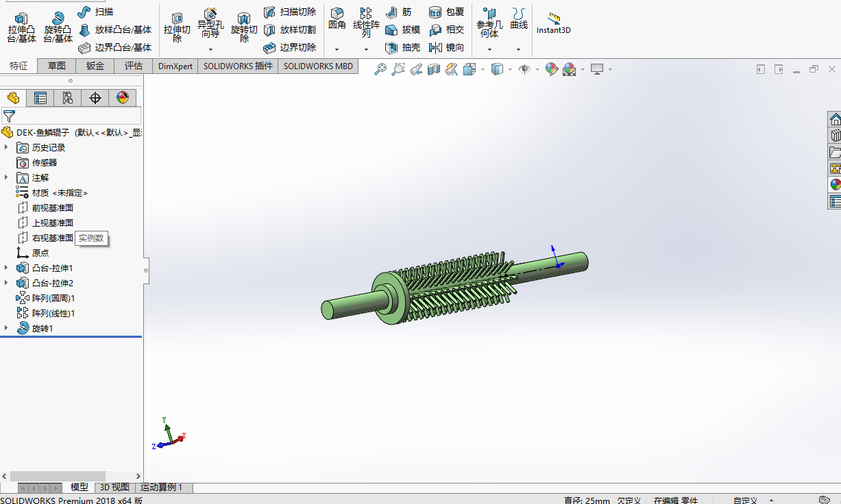841x504 pixels.
Task: Switch to the 评估 evaluate tab
Action: pos(134,66)
